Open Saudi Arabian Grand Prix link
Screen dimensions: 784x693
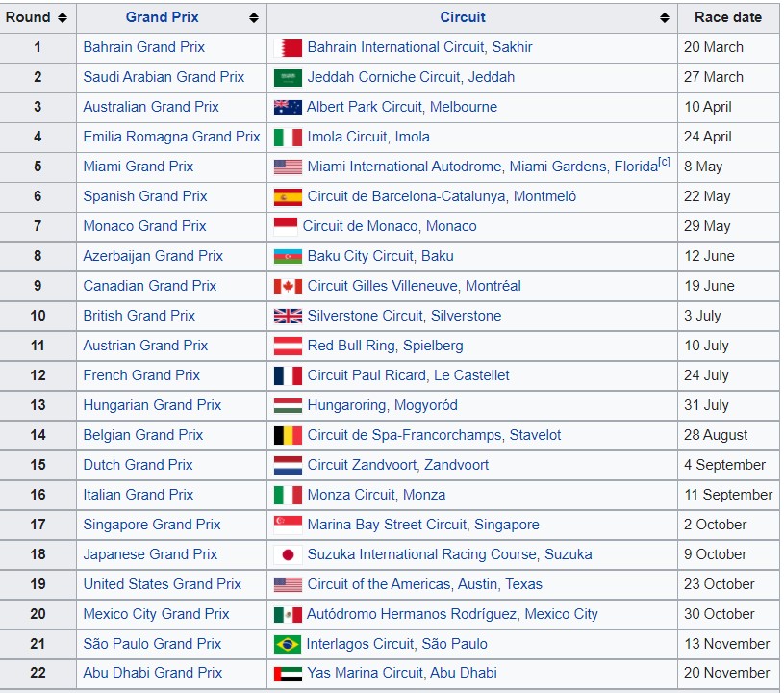pos(164,77)
